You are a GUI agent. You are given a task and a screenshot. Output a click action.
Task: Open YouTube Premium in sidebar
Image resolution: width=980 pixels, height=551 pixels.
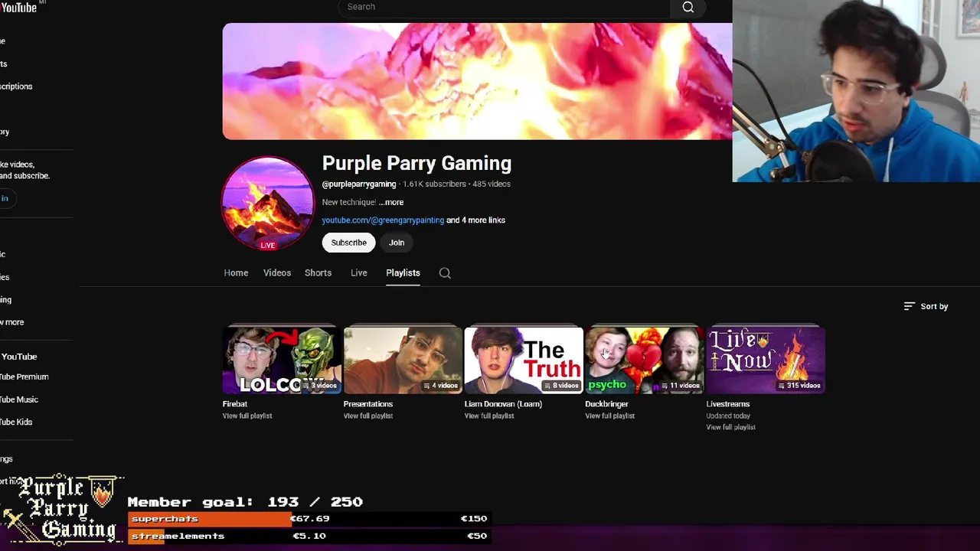24,377
